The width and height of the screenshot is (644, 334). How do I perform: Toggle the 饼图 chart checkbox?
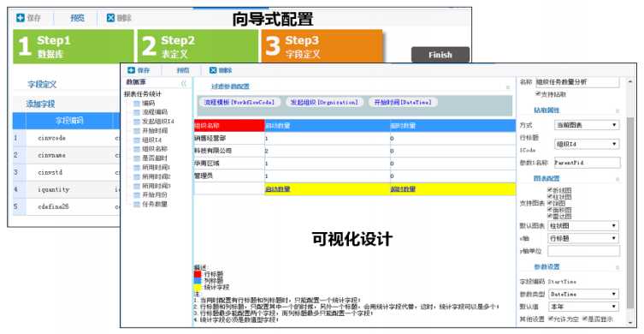pyautogui.click(x=550, y=203)
